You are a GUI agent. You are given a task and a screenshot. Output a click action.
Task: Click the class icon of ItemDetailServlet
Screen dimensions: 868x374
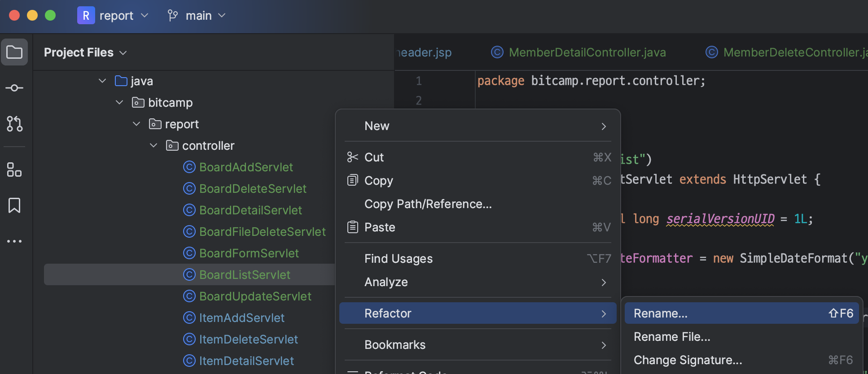point(189,361)
